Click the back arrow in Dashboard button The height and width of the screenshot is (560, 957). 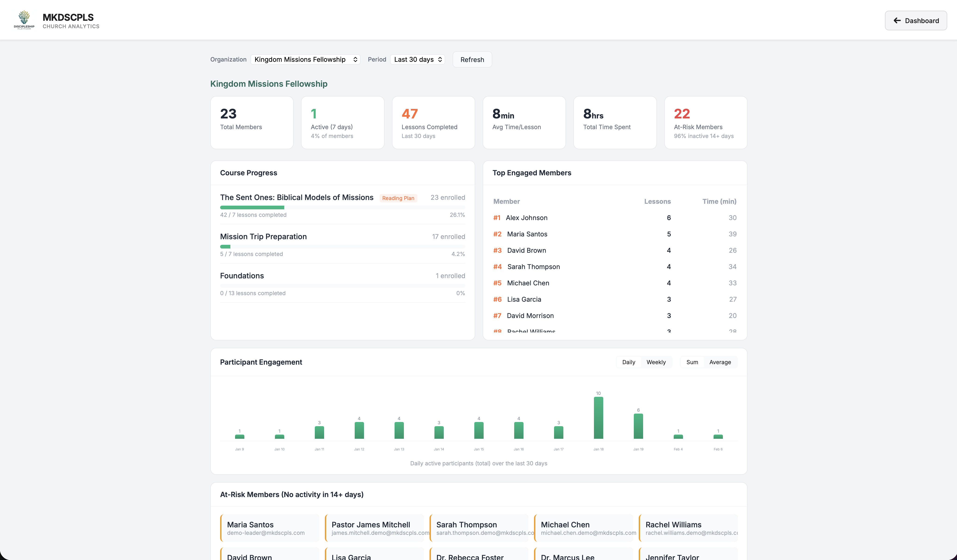click(x=897, y=21)
